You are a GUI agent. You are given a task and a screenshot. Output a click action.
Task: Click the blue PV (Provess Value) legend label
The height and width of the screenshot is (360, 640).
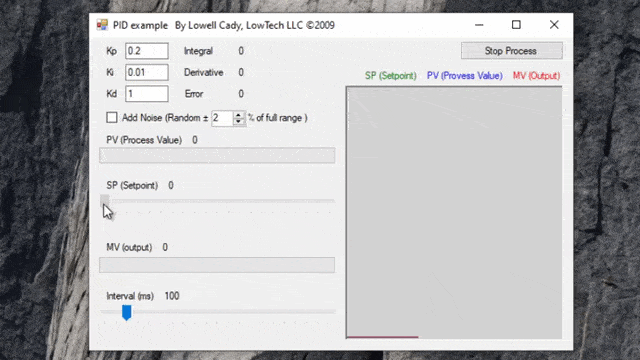point(464,76)
